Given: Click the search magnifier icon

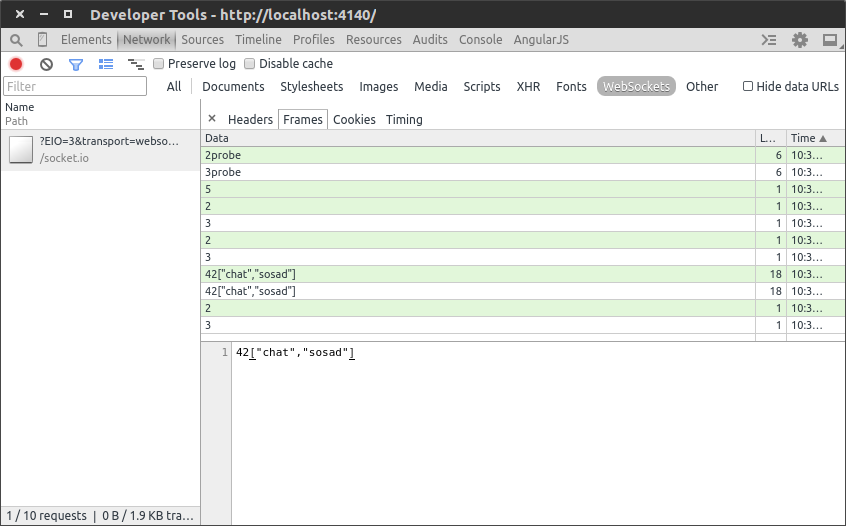Looking at the screenshot, I should (x=16, y=40).
